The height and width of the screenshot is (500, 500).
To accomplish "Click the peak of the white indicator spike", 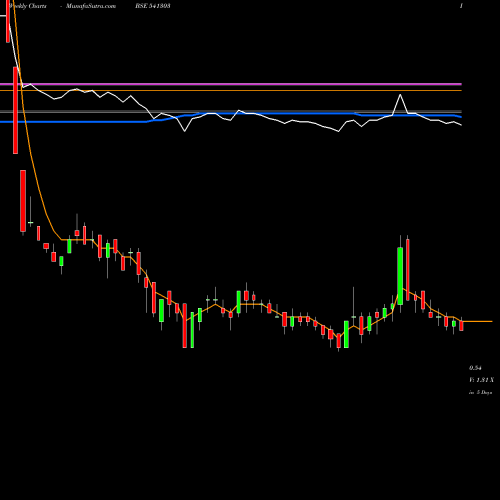I will pos(400,95).
